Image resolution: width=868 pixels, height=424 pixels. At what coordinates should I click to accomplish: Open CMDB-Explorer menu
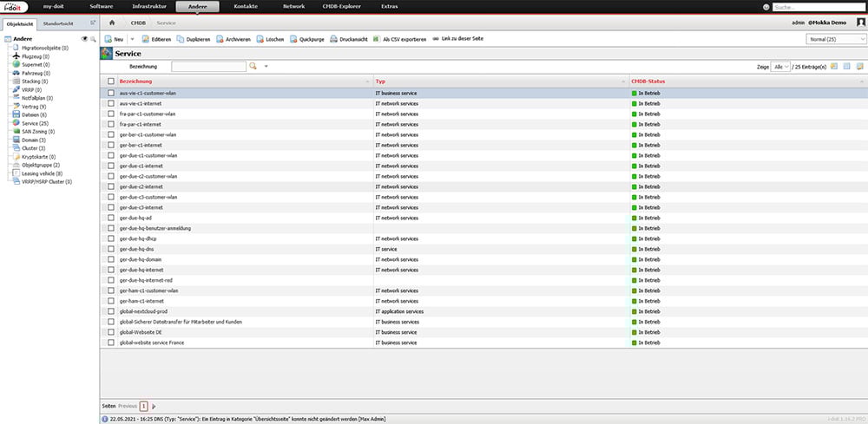click(x=341, y=6)
